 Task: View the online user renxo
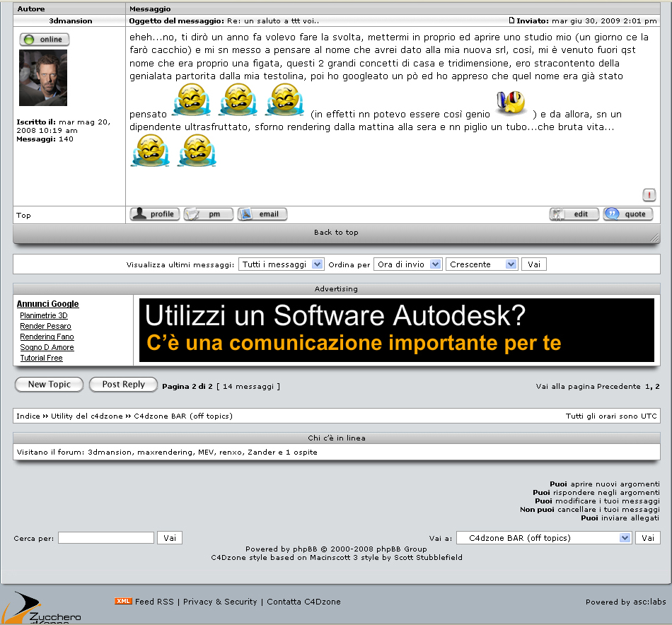[x=231, y=452]
